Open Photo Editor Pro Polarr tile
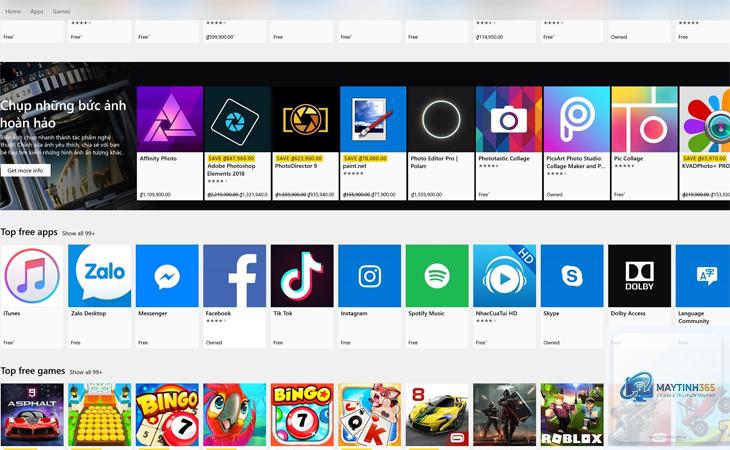The height and width of the screenshot is (450, 730). 441,143
